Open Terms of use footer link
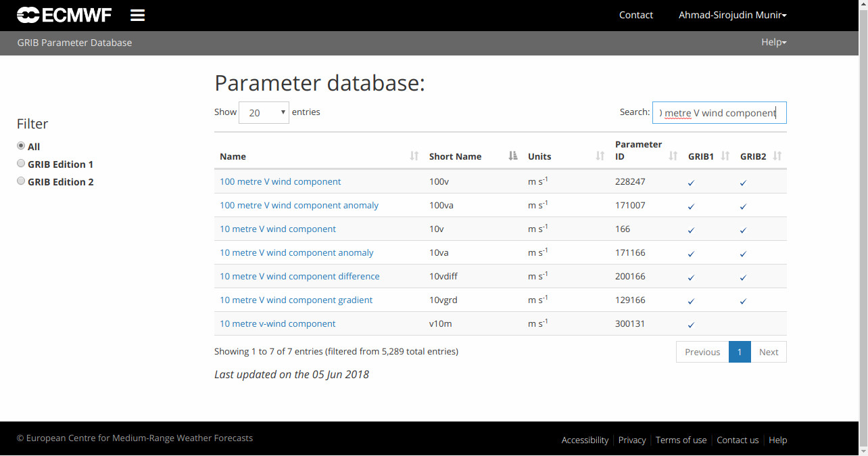 [x=681, y=440]
